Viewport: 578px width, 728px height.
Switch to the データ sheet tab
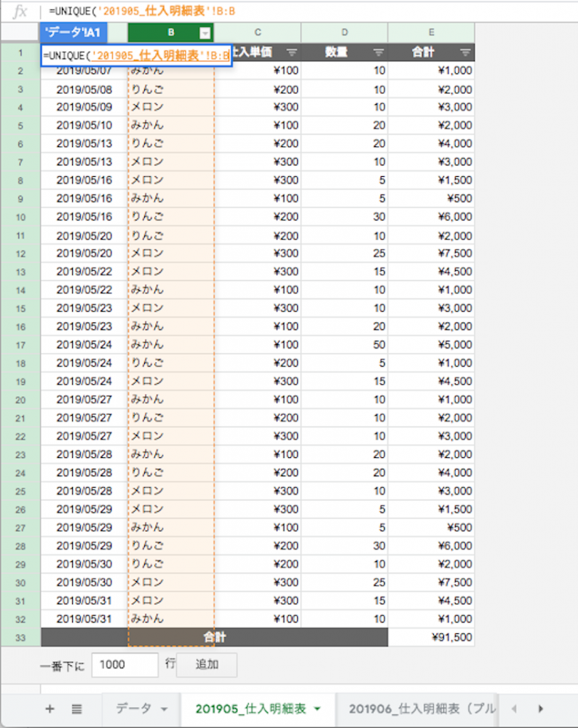(134, 709)
